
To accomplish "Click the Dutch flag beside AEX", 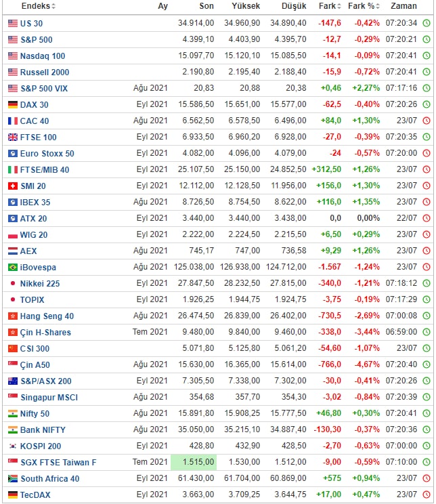I will (13, 251).
